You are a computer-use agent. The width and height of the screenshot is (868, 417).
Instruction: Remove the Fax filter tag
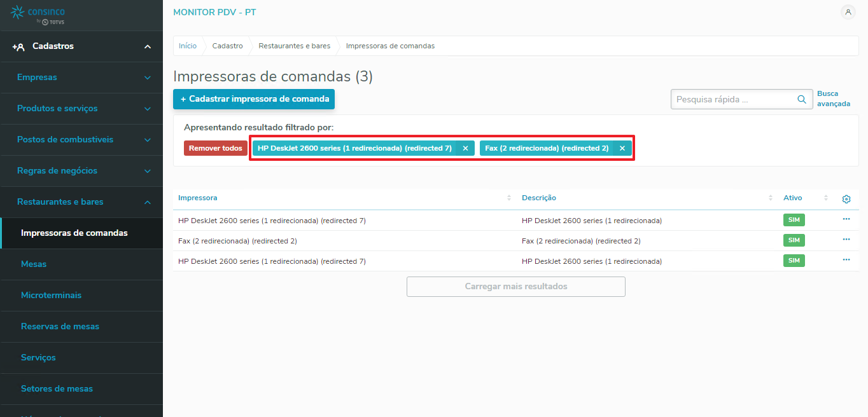click(x=622, y=148)
